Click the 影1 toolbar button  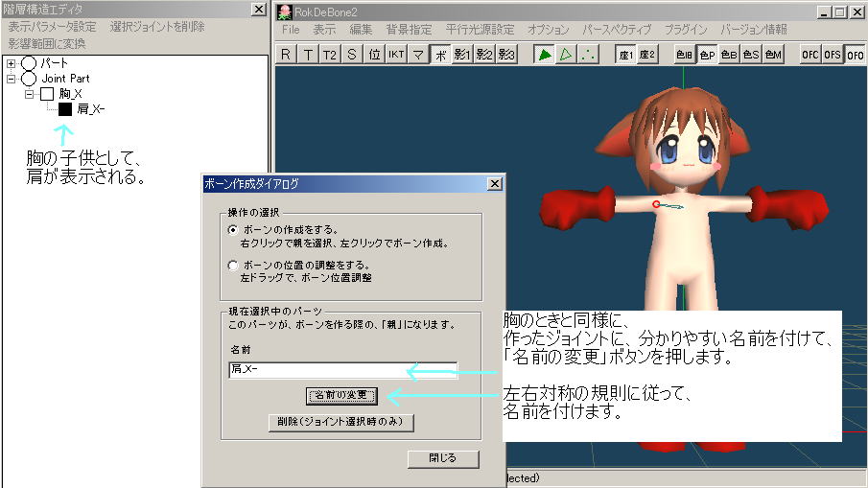tap(462, 55)
